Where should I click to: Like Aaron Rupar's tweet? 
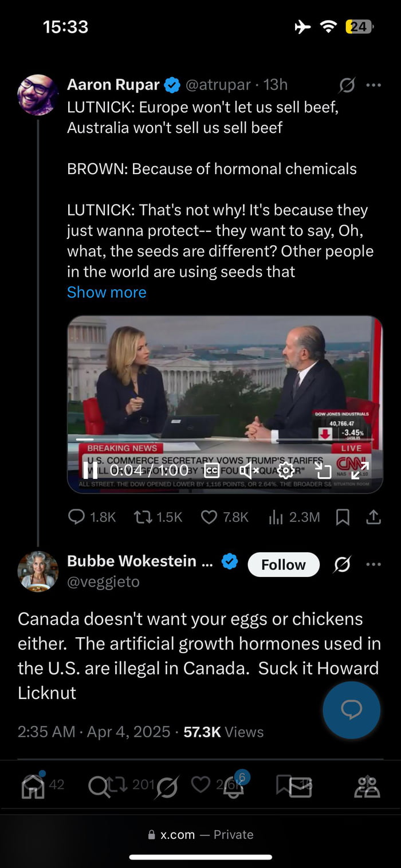[x=209, y=517]
